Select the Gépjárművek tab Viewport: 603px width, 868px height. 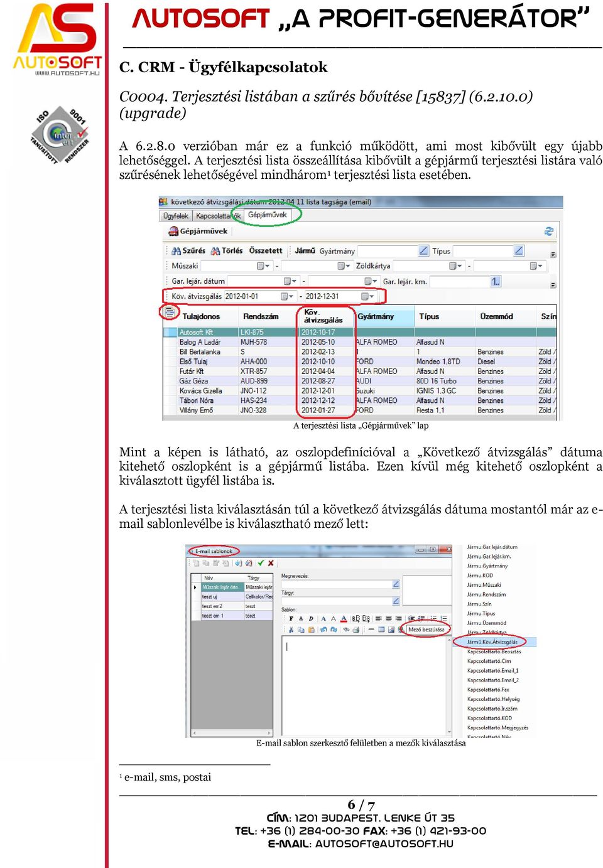point(268,215)
